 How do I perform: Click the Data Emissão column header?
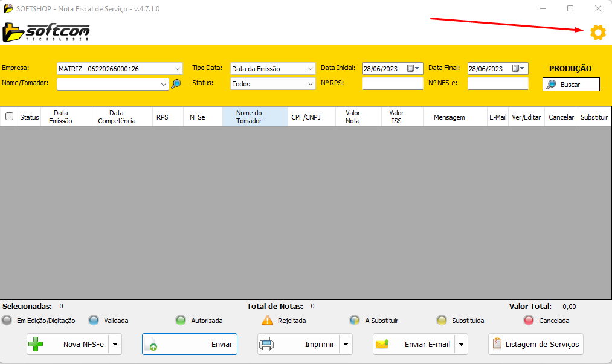click(60, 117)
